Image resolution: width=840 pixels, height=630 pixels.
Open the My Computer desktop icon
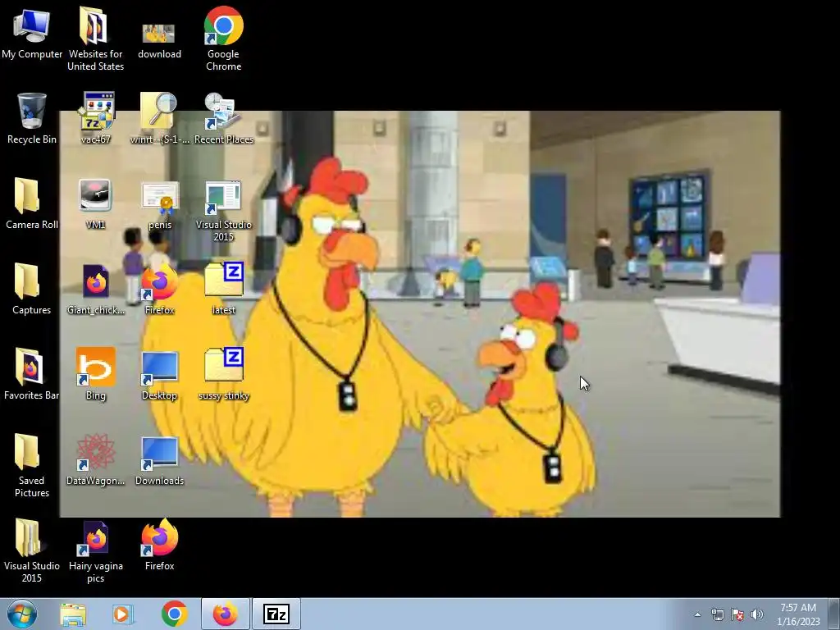[x=32, y=34]
